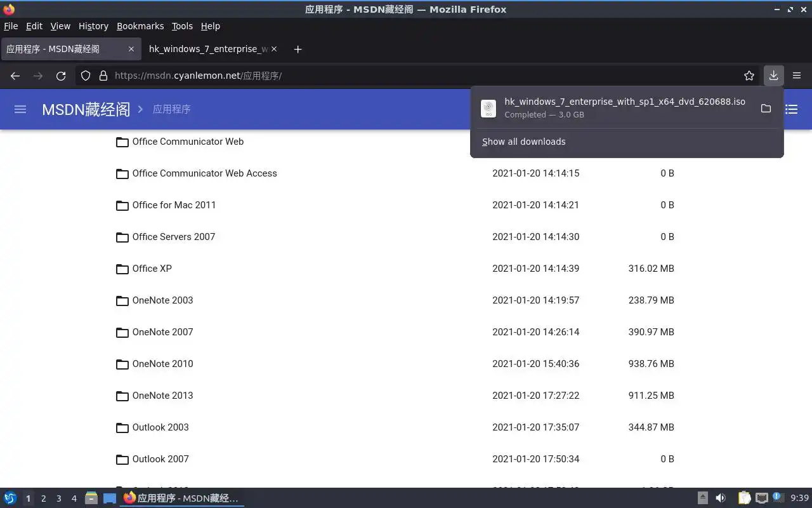Click the taskbar clock showing 9:39

point(799,498)
